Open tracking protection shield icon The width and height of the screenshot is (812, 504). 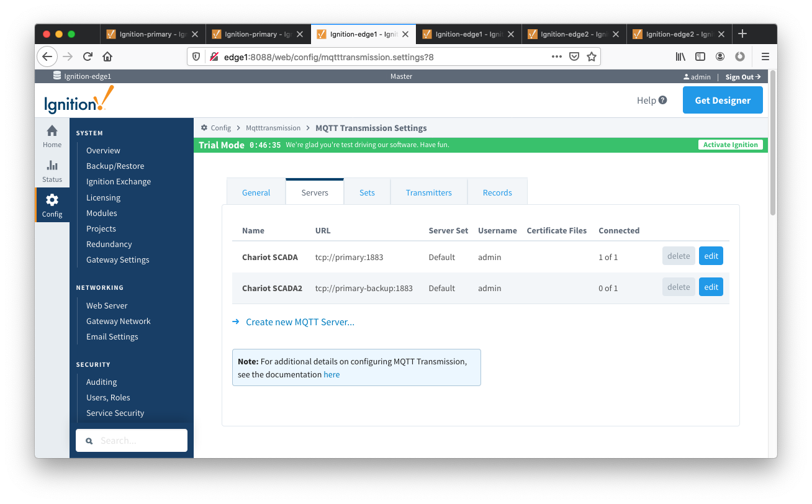pyautogui.click(x=196, y=56)
